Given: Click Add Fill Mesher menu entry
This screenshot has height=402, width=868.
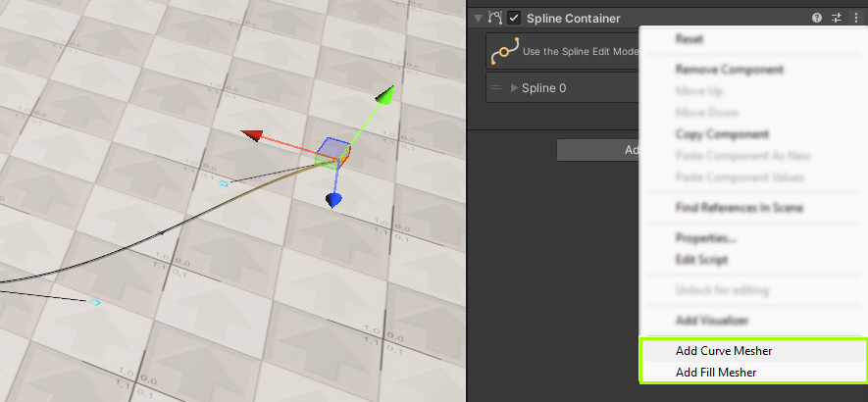Looking at the screenshot, I should 715,373.
